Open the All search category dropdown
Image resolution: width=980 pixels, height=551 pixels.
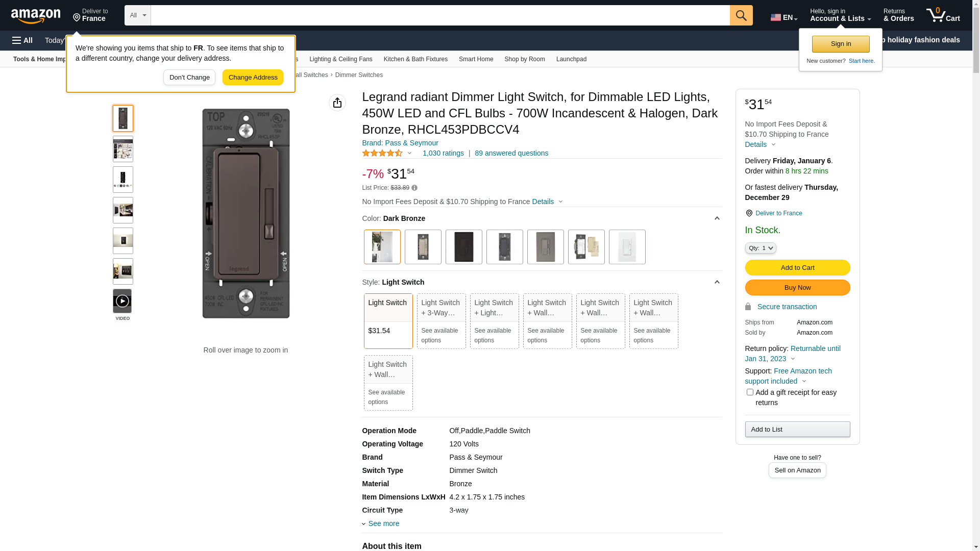(138, 15)
